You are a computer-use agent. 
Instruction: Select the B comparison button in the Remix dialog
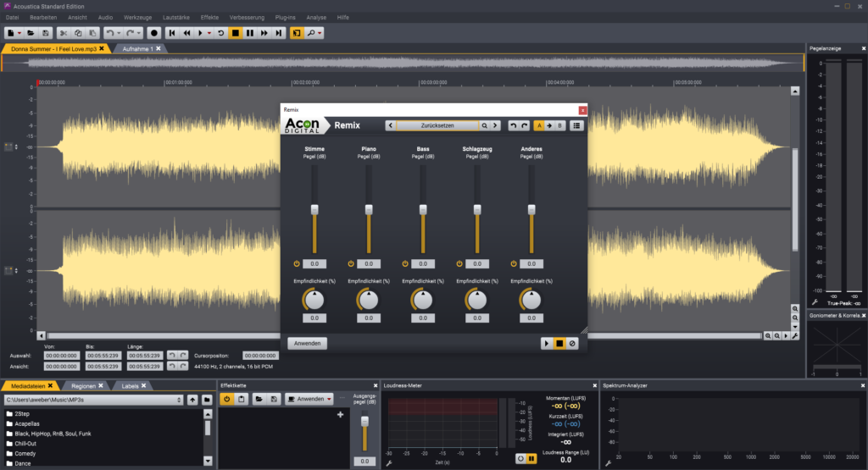[x=559, y=125]
